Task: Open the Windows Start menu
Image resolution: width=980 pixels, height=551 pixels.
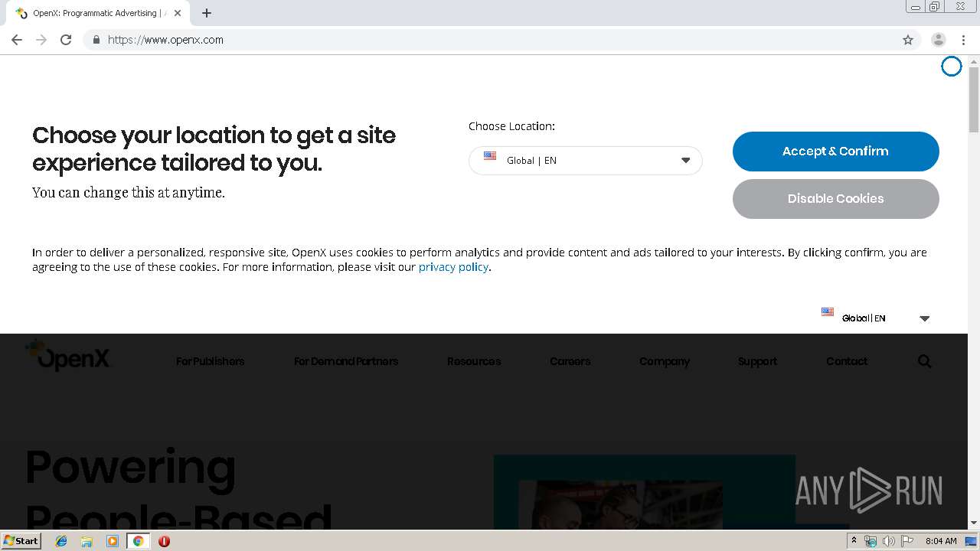Action: pyautogui.click(x=21, y=541)
